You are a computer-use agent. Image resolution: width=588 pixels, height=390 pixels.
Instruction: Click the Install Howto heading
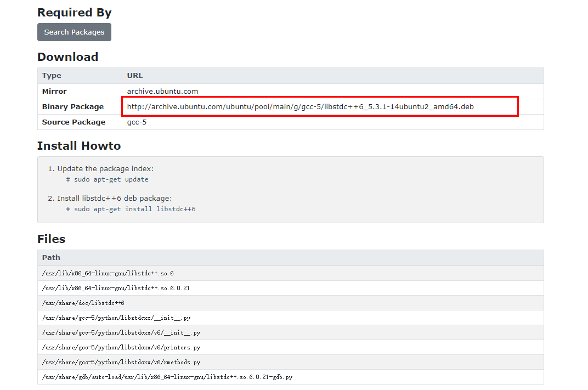pos(79,146)
